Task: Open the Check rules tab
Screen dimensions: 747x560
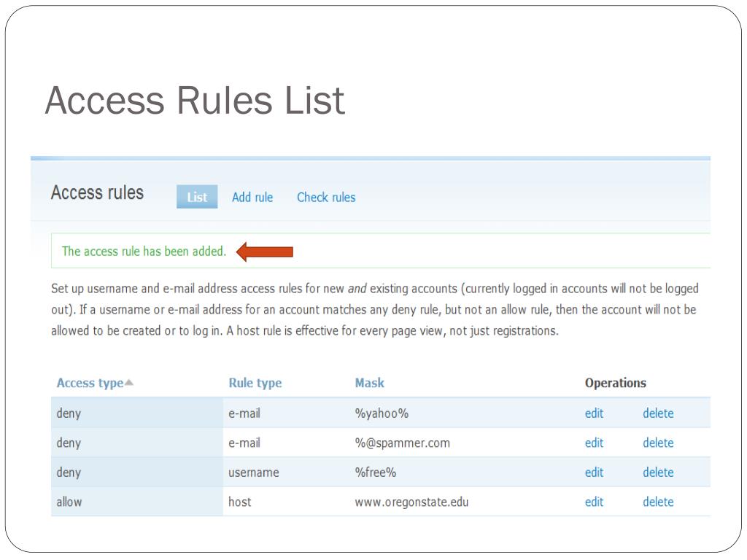Action: point(326,197)
